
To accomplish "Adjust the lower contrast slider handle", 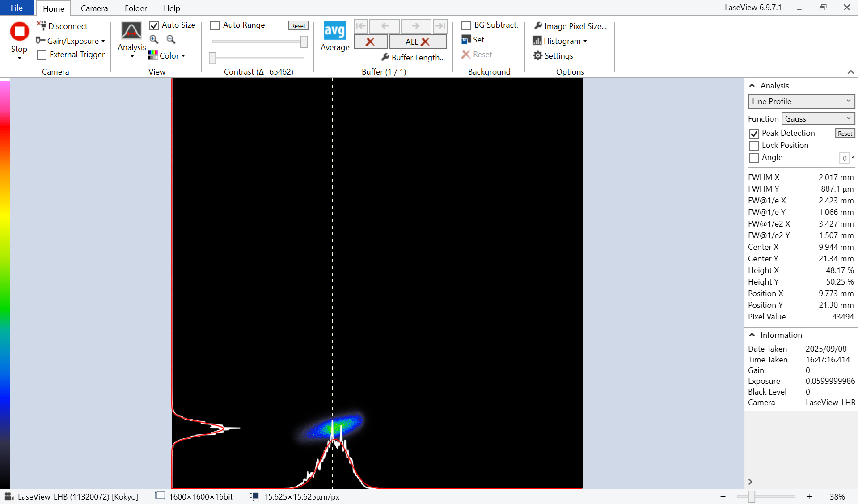I will (x=212, y=58).
